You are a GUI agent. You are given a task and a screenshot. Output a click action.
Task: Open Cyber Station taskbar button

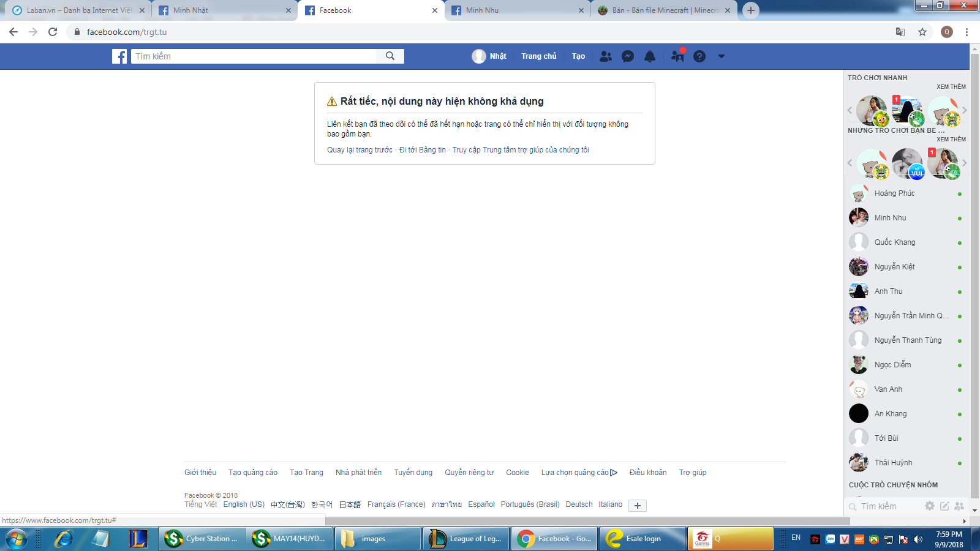(x=202, y=539)
